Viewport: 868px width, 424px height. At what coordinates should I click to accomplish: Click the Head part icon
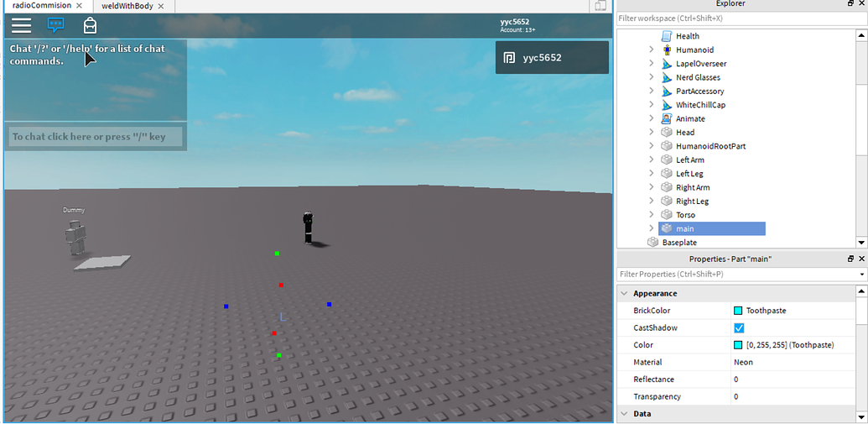(x=667, y=133)
